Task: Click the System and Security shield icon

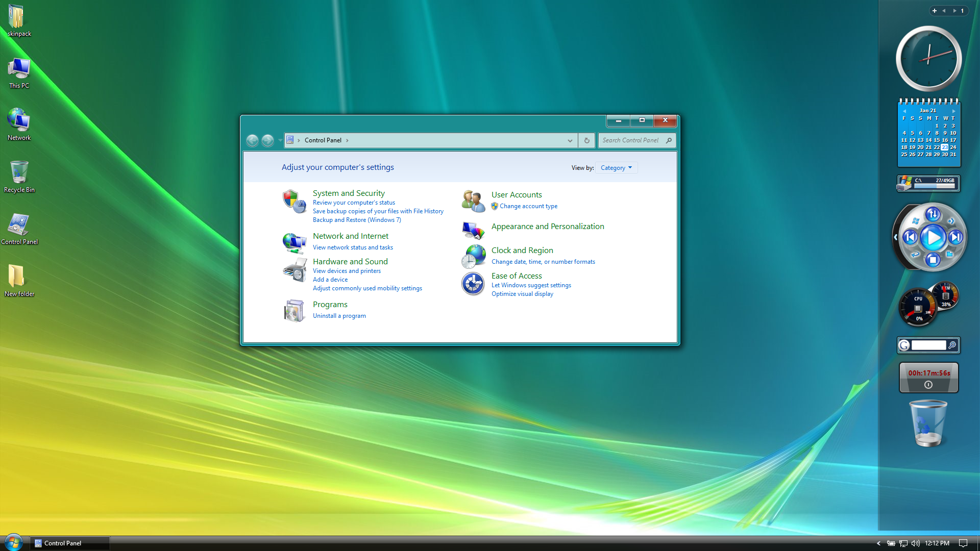Action: (294, 201)
